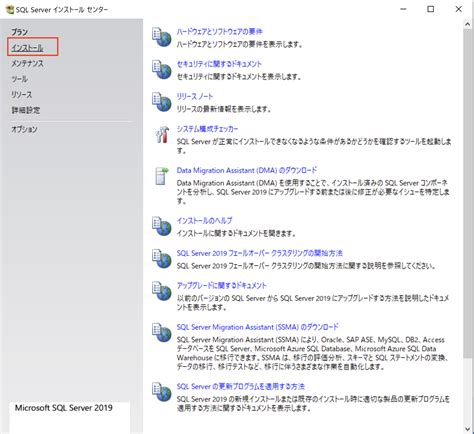Click the icon for SQL Server の更新プログラムを適用する方法

tap(162, 392)
